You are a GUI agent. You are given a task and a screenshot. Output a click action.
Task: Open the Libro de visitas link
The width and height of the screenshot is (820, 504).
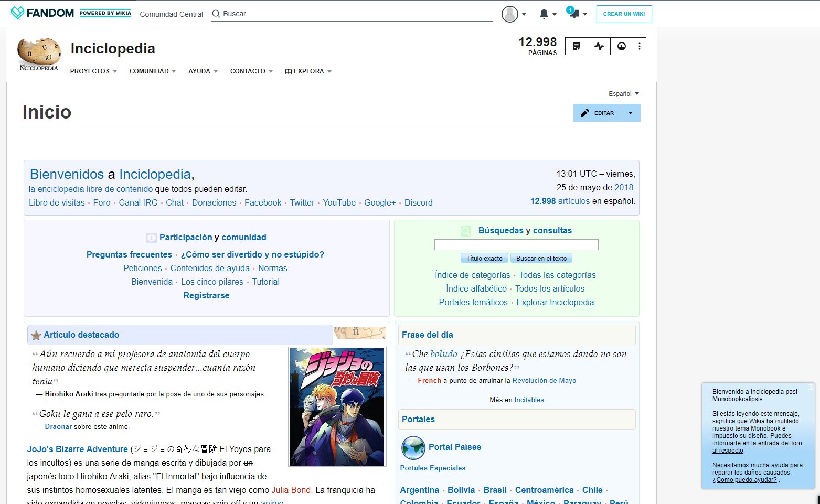click(57, 202)
